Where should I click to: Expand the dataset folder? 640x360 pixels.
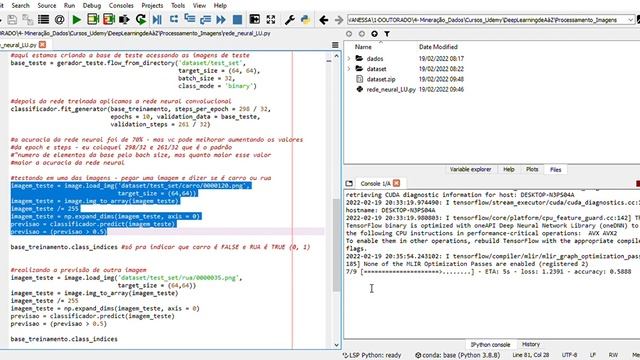pos(349,69)
